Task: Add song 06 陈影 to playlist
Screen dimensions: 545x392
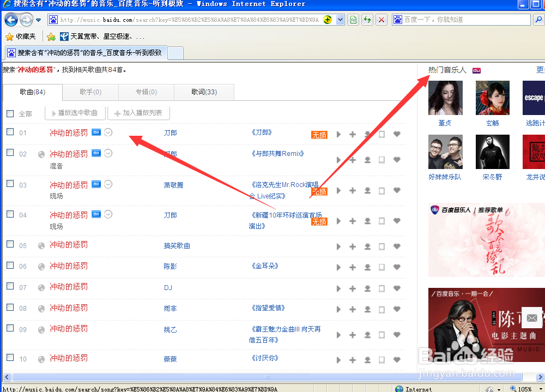Action: (353, 268)
